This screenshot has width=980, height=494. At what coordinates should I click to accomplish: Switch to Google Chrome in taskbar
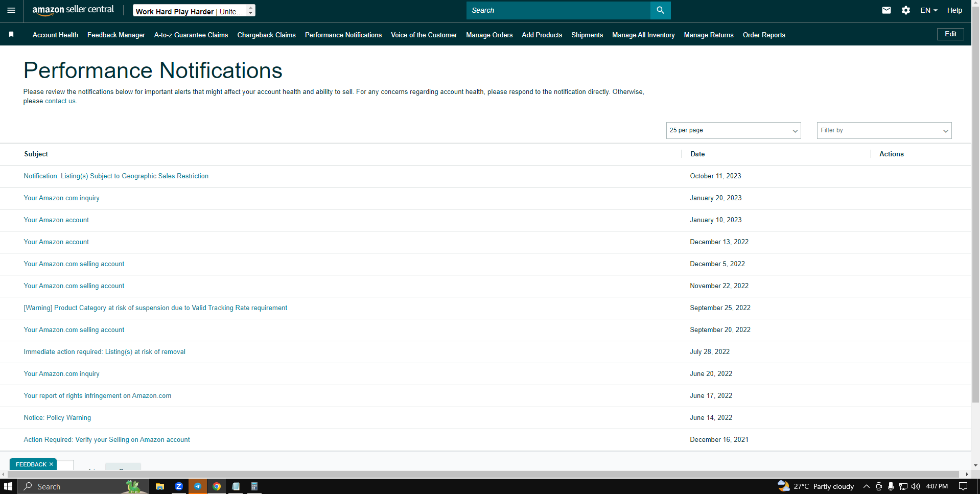pos(217,486)
